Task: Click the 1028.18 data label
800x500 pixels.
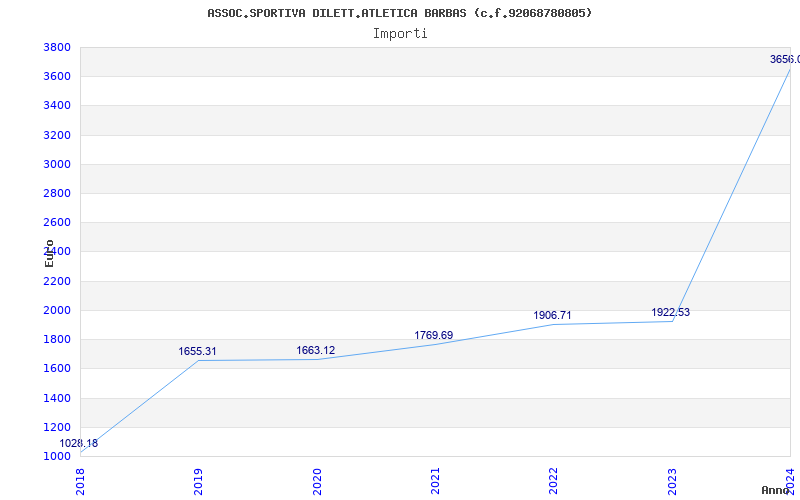Action: point(79,443)
